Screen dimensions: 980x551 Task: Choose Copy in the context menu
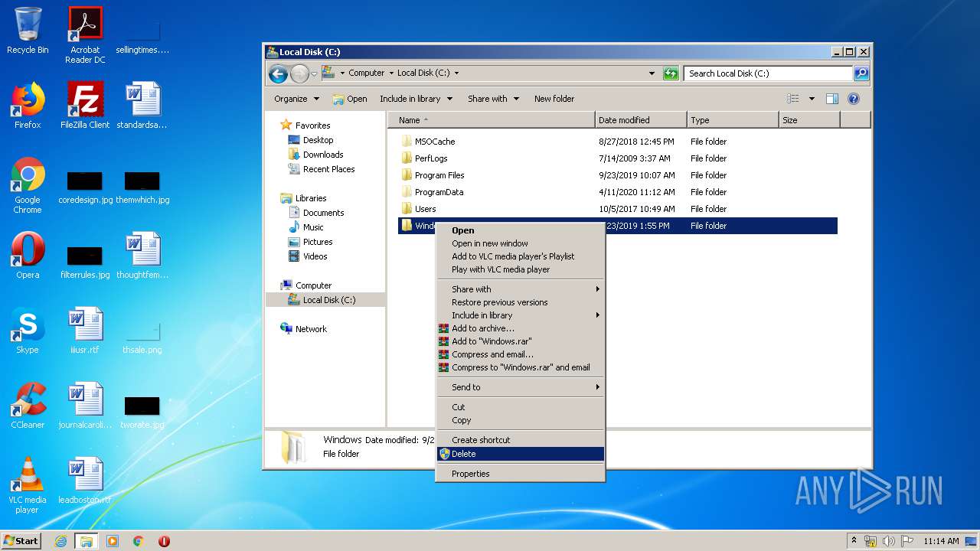tap(521, 420)
